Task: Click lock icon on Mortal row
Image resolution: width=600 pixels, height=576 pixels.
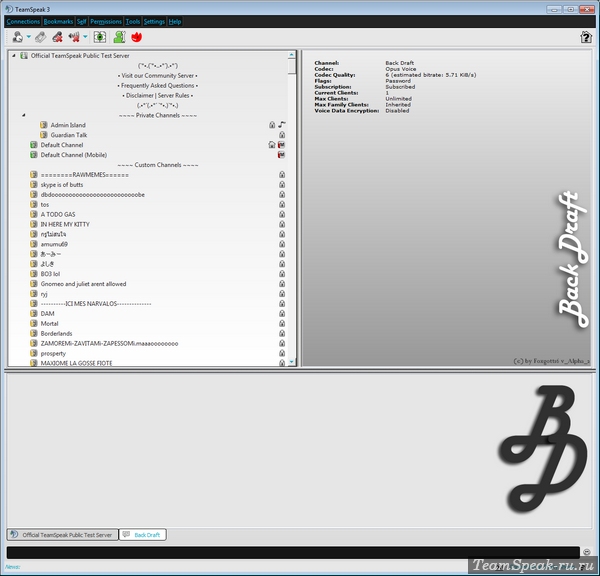Action: coord(282,323)
